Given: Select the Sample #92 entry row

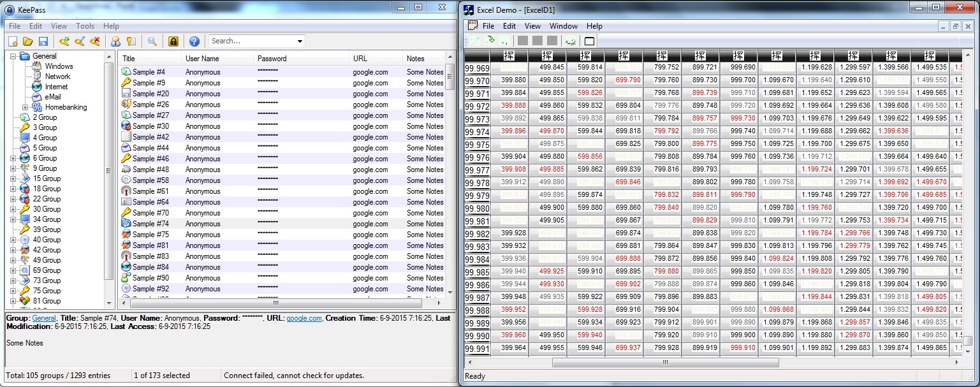Looking at the screenshot, I should tap(282, 289).
